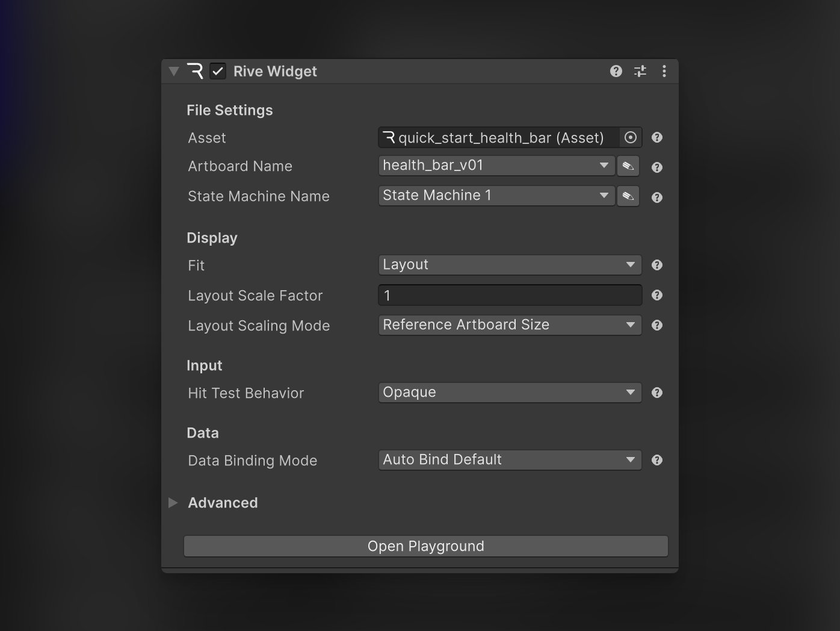Image resolution: width=840 pixels, height=631 pixels.
Task: Open the three-dot component context menu
Action: (x=664, y=71)
